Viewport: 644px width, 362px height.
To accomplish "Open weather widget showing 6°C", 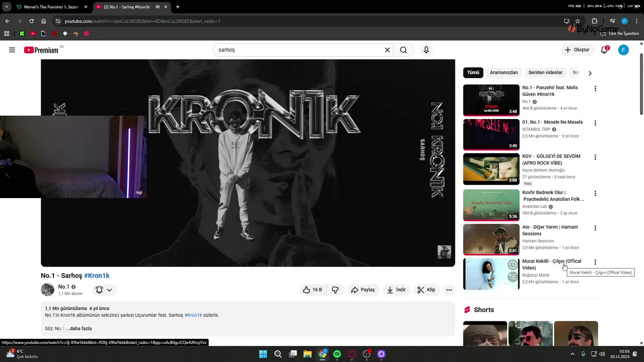I will click(x=21, y=354).
